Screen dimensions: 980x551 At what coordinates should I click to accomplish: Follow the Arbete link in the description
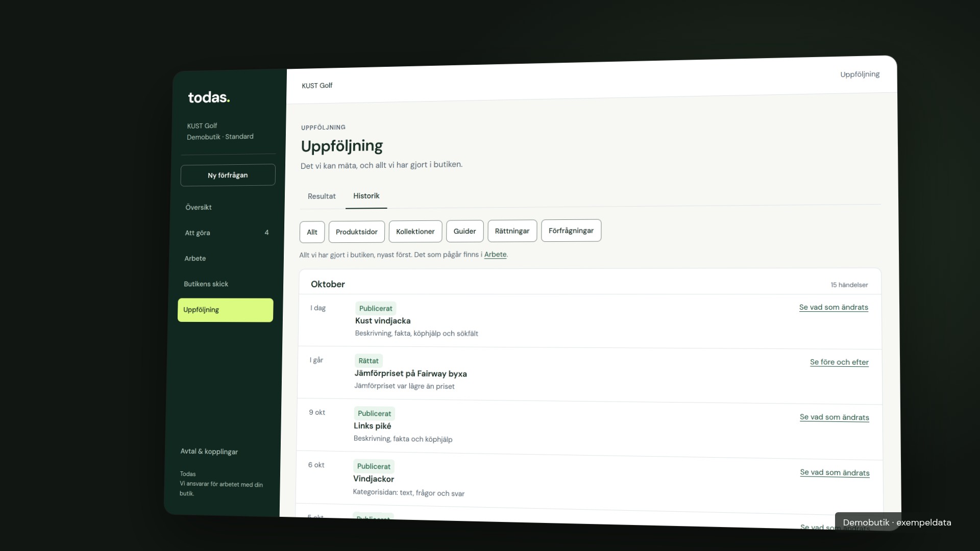coord(495,254)
